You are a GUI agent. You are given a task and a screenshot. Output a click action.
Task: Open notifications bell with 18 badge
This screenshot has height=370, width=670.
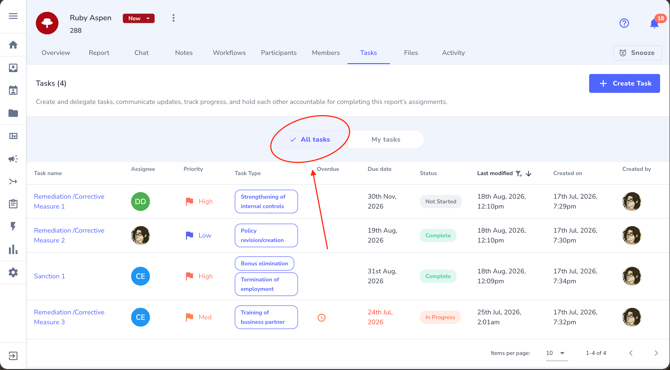655,23
